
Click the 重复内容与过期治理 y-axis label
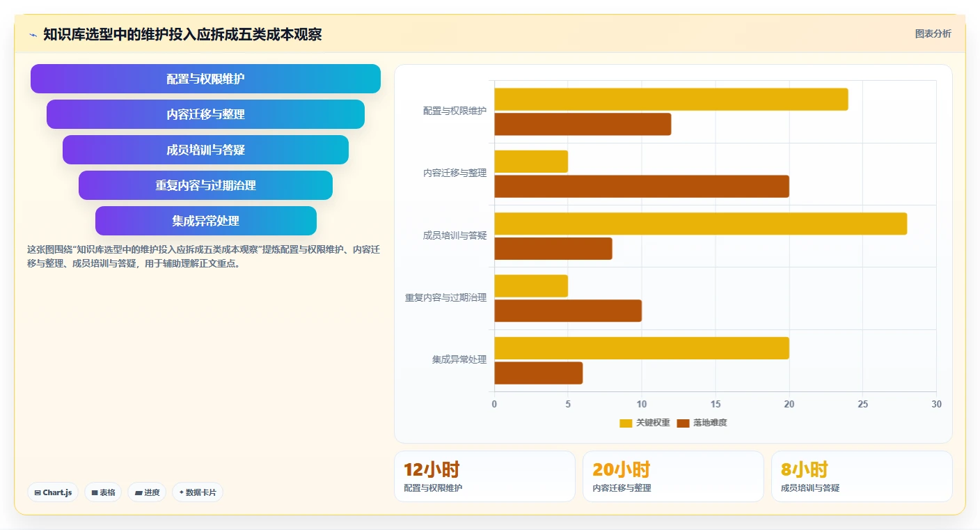446,297
